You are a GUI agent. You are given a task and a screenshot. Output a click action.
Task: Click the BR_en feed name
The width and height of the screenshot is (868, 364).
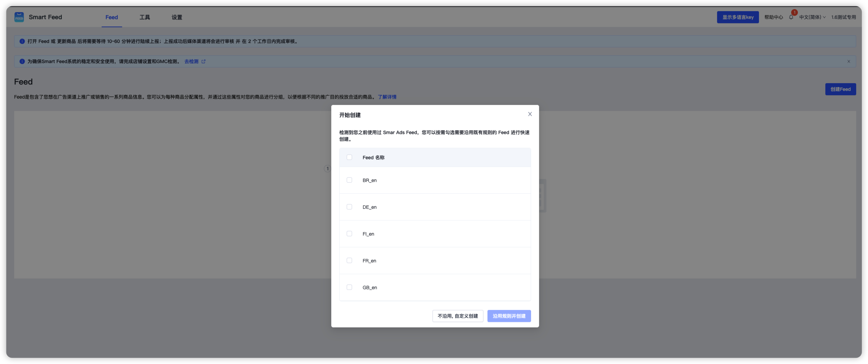tap(369, 180)
